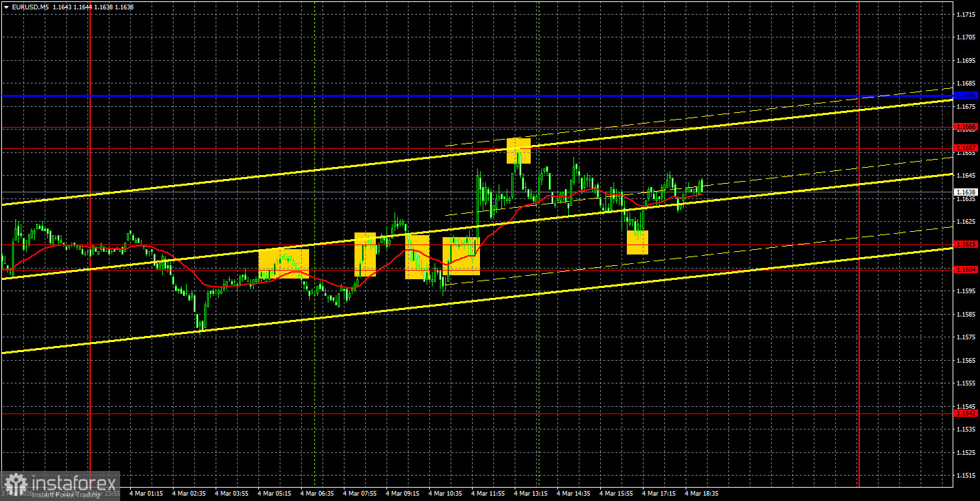Click the 4 Mar 13:15 time label
The image size is (980, 501).
(x=531, y=494)
